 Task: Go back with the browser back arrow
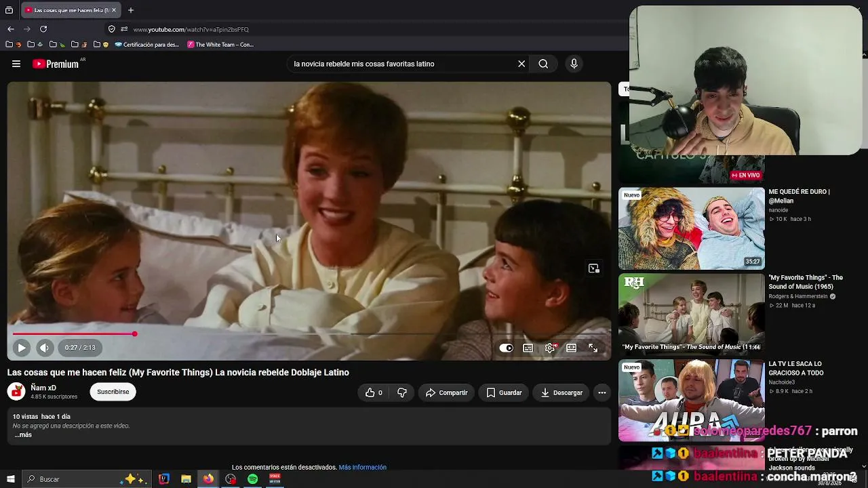pyautogui.click(x=11, y=29)
